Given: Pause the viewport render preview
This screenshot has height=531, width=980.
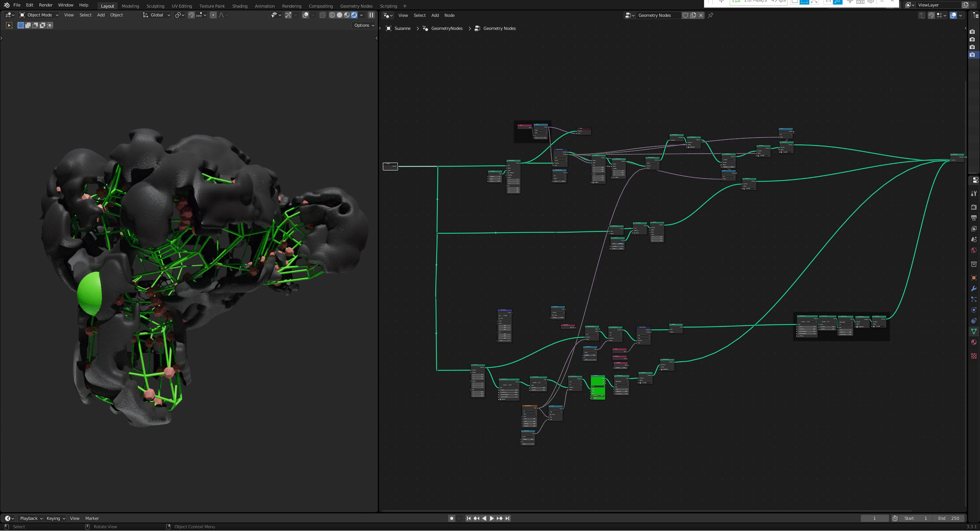Looking at the screenshot, I should pyautogui.click(x=371, y=15).
